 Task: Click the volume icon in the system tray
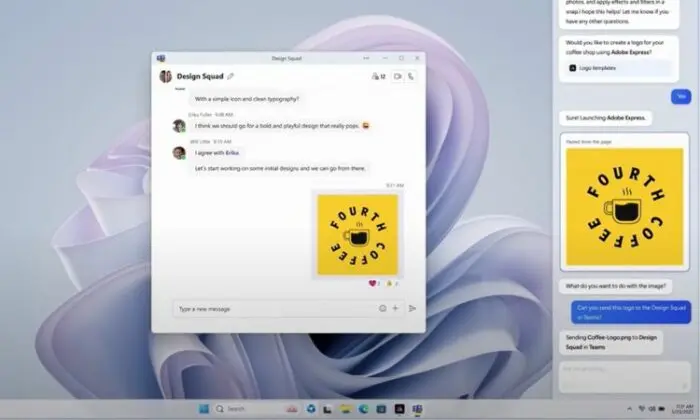tap(652, 409)
